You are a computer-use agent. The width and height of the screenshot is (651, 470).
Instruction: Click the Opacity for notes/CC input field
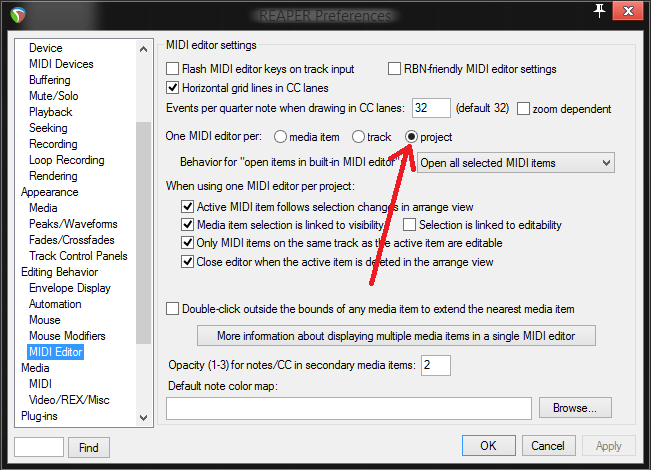tap(436, 365)
